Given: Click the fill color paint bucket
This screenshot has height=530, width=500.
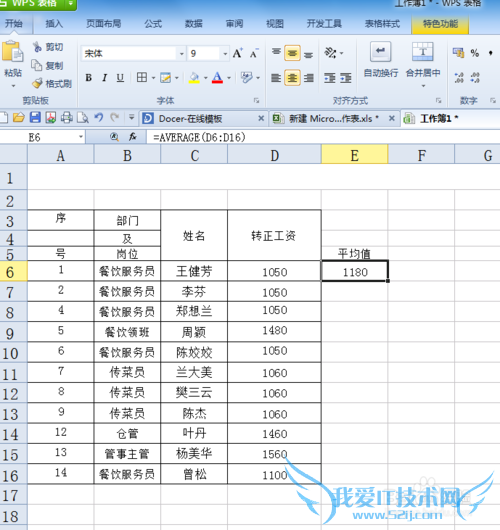Looking at the screenshot, I should point(194,78).
